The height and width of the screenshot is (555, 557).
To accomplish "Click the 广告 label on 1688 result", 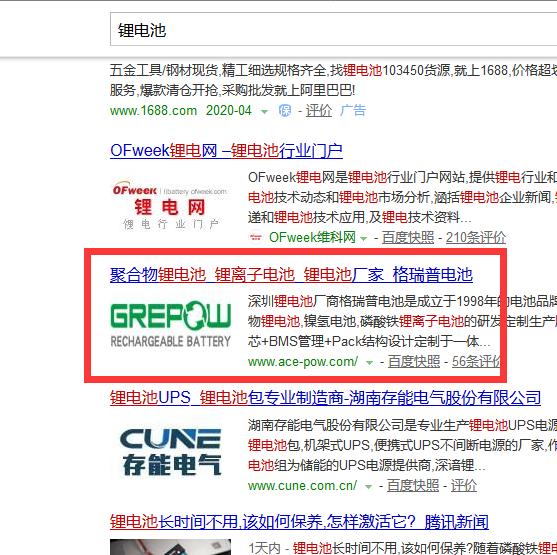I will pyautogui.click(x=352, y=111).
